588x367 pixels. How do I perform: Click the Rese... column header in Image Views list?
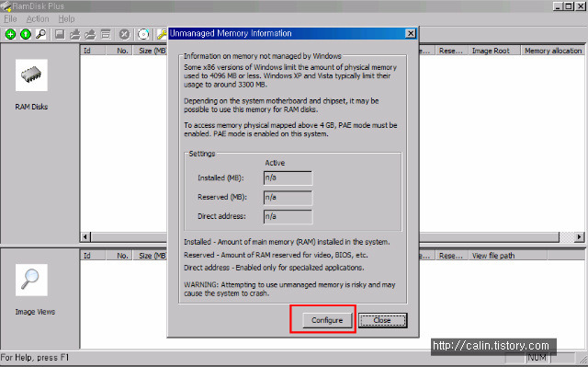[451, 256]
